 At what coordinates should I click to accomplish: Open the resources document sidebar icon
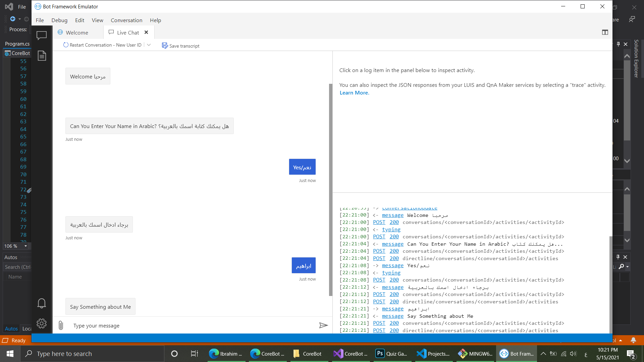(42, 56)
